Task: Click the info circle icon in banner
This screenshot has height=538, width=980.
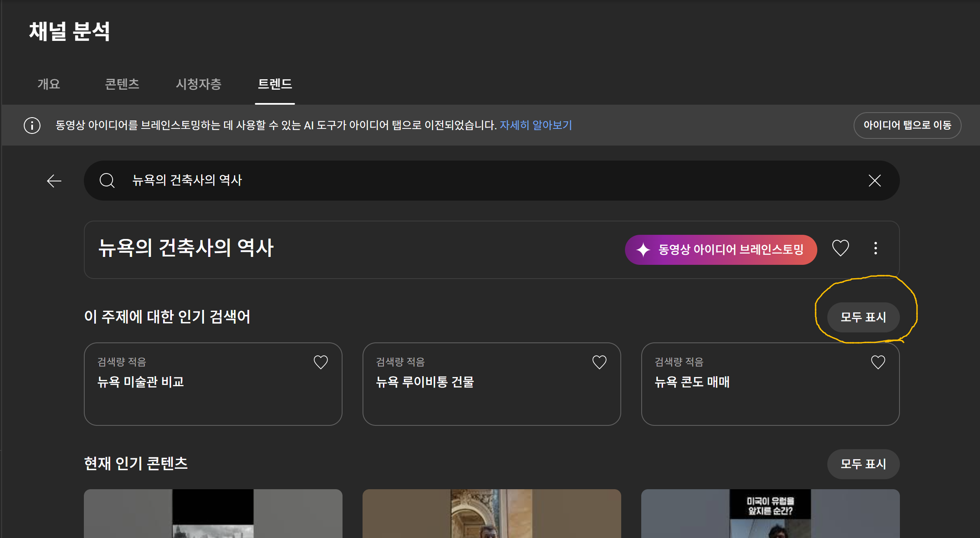Action: pyautogui.click(x=32, y=125)
